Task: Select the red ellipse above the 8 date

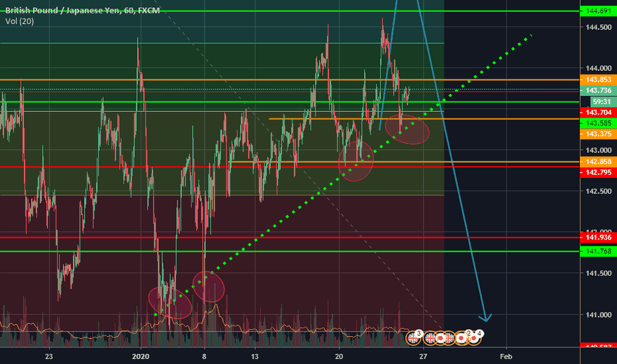Action: (209, 287)
